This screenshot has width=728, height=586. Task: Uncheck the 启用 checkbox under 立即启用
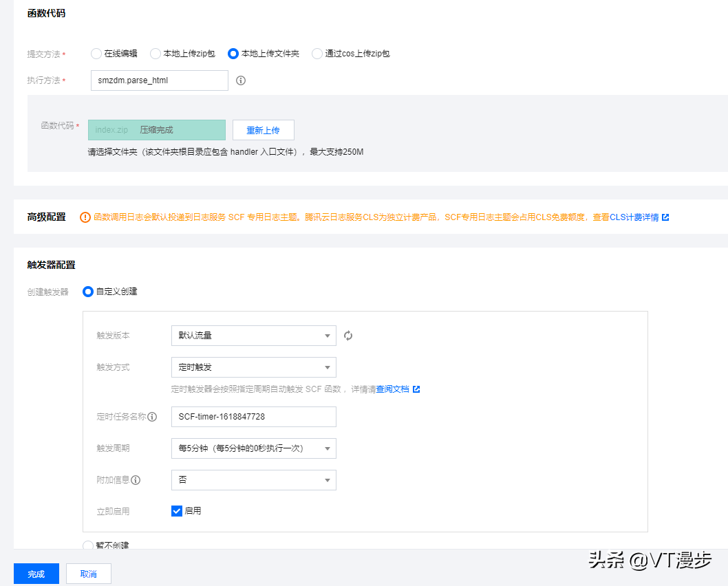click(176, 511)
